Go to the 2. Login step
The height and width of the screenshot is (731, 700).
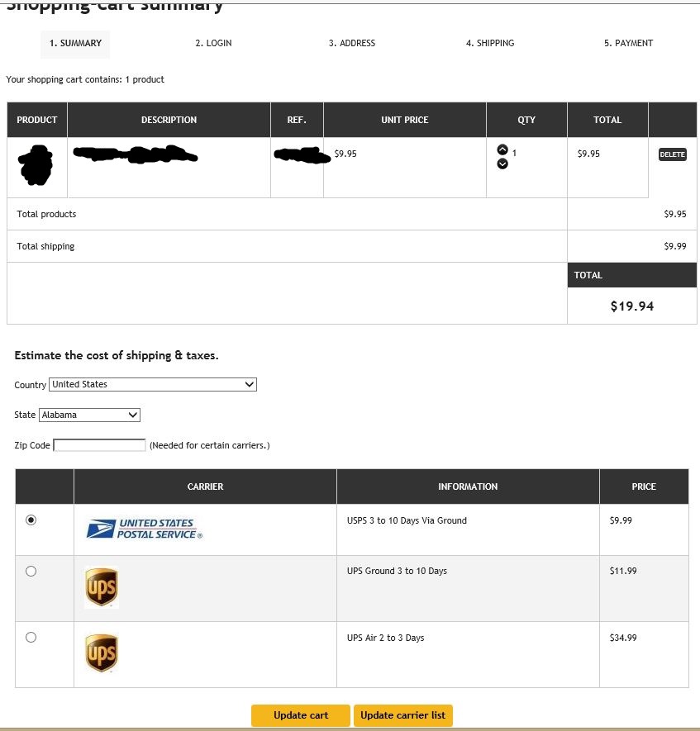tap(213, 44)
